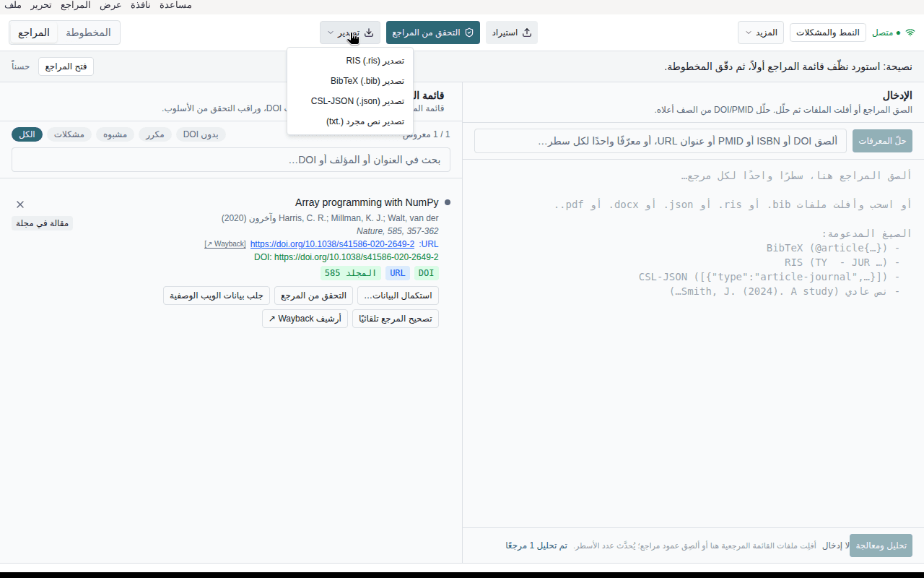
Task: Click the export download icon
Action: 369,33
